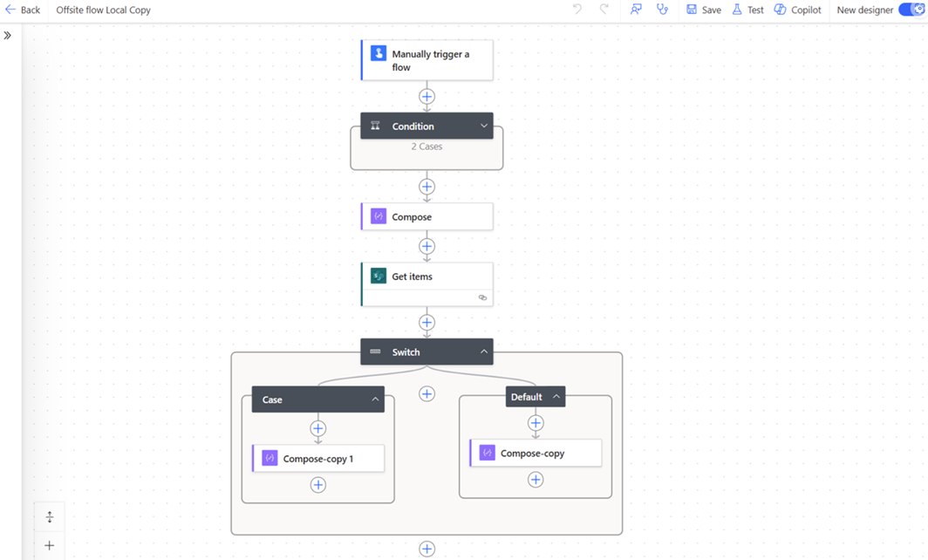Image resolution: width=928 pixels, height=560 pixels.
Task: Click the SharePoint icon on Get items
Action: (x=377, y=276)
